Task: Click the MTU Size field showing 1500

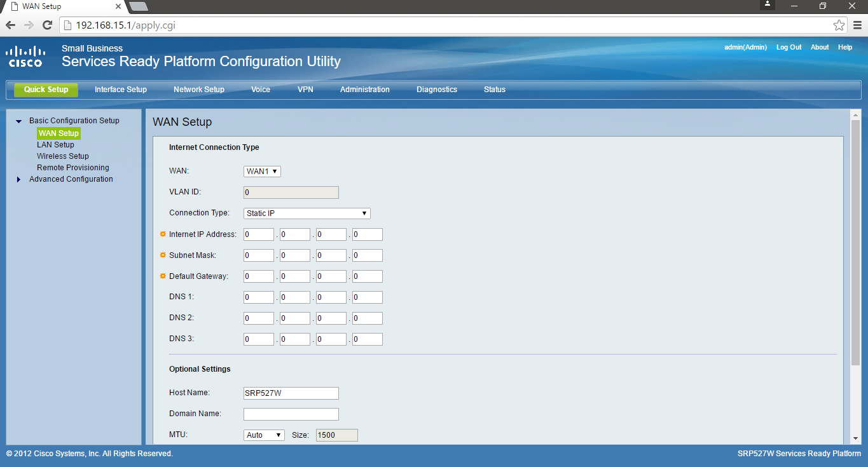Action: click(x=337, y=435)
